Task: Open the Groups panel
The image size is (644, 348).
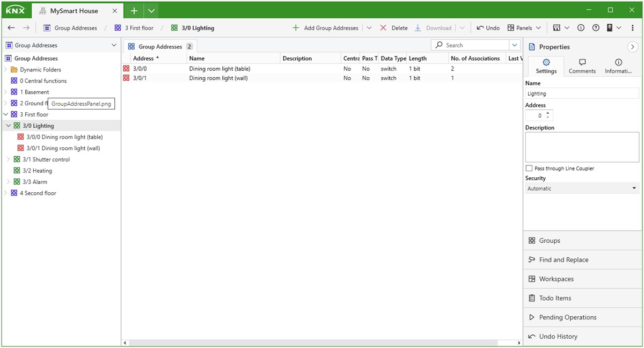Action: click(x=582, y=241)
